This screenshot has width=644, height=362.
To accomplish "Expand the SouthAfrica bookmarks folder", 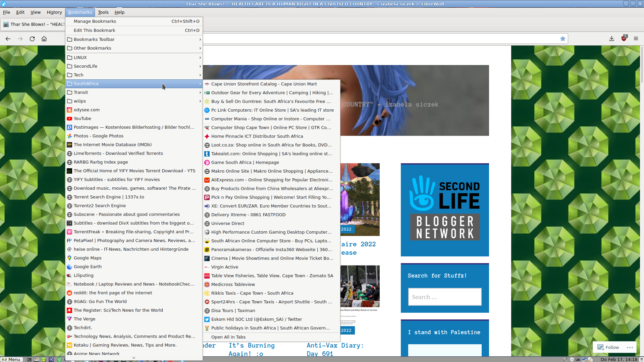I will [x=134, y=84].
